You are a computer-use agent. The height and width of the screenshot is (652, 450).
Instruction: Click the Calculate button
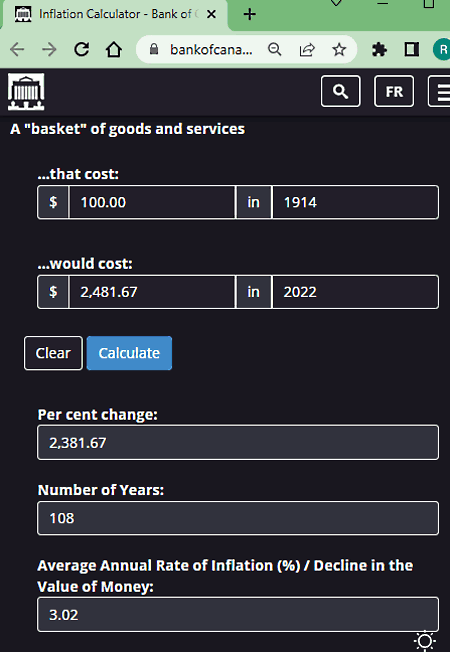click(129, 353)
